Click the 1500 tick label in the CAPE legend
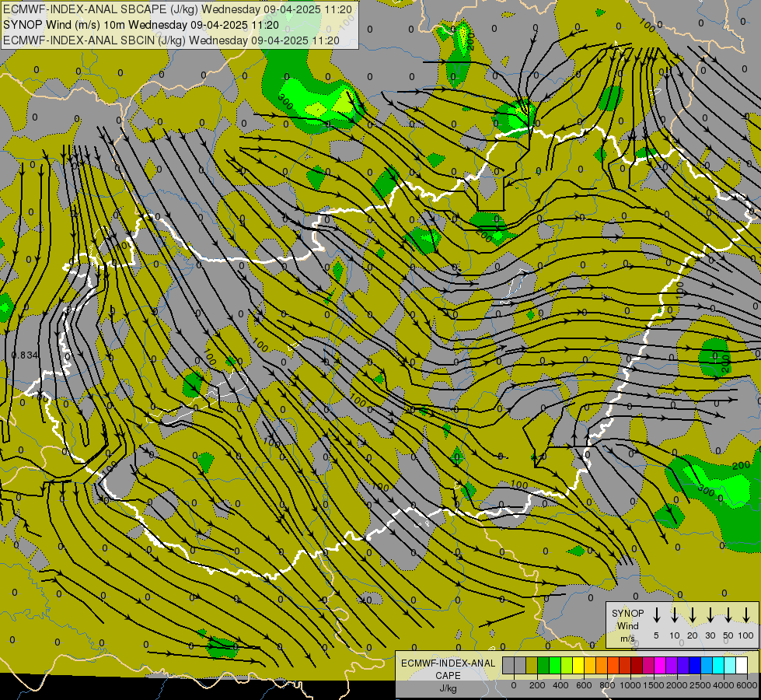The image size is (761, 700). [654, 685]
